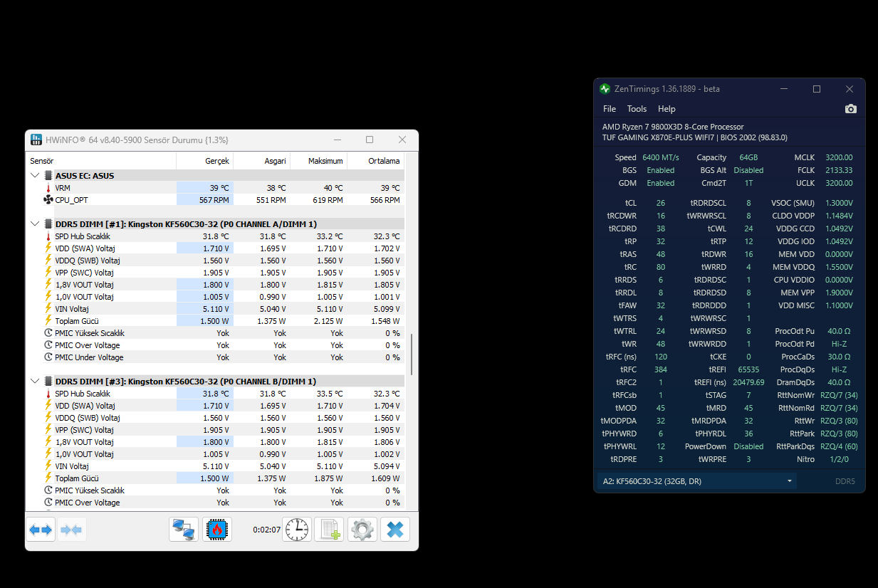Click the blue X close sensors button
This screenshot has width=878, height=588.
[x=395, y=530]
